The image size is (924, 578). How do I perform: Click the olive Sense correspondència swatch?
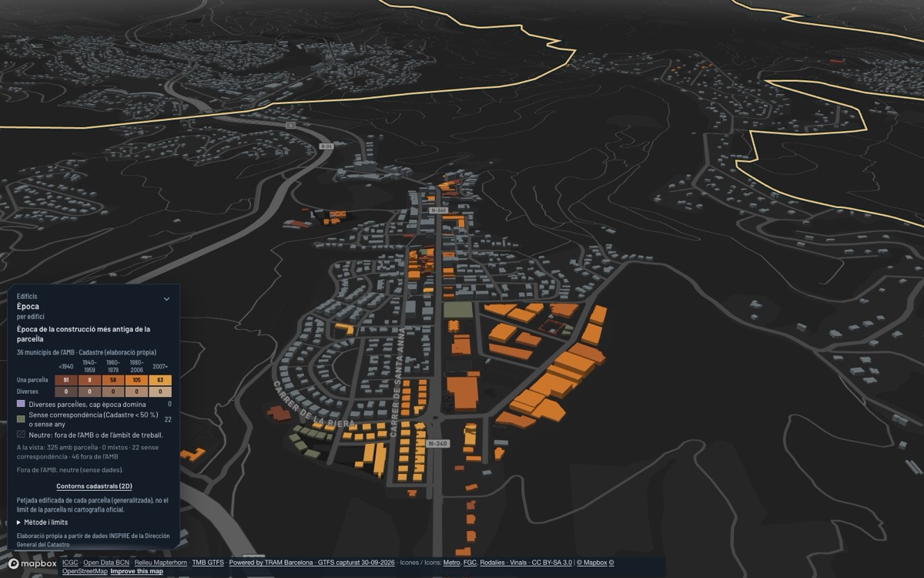tap(21, 419)
